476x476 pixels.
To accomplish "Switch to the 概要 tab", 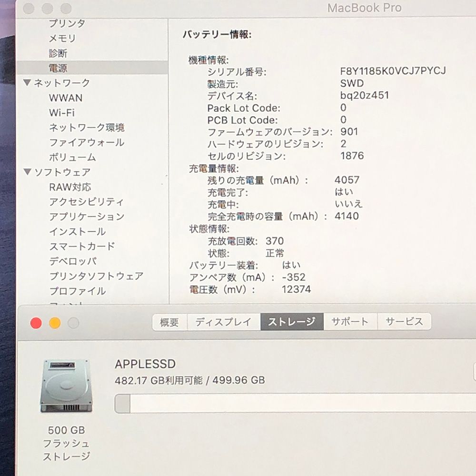I will 169,322.
